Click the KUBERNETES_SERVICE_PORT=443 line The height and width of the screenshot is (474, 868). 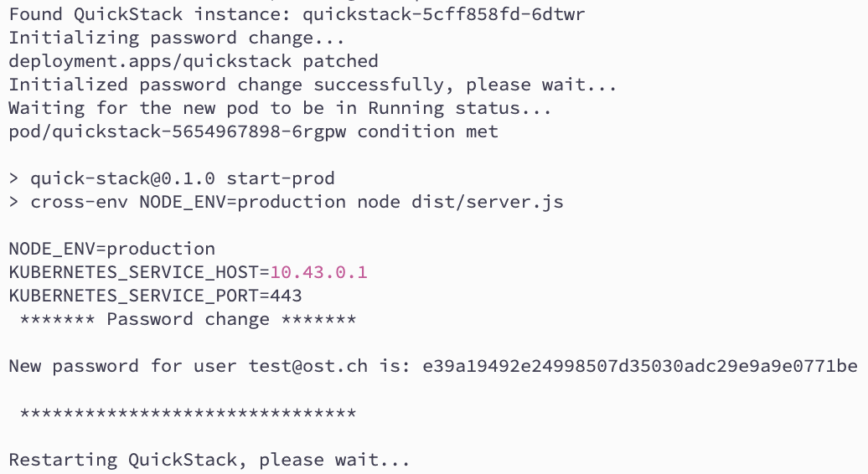tap(155, 296)
